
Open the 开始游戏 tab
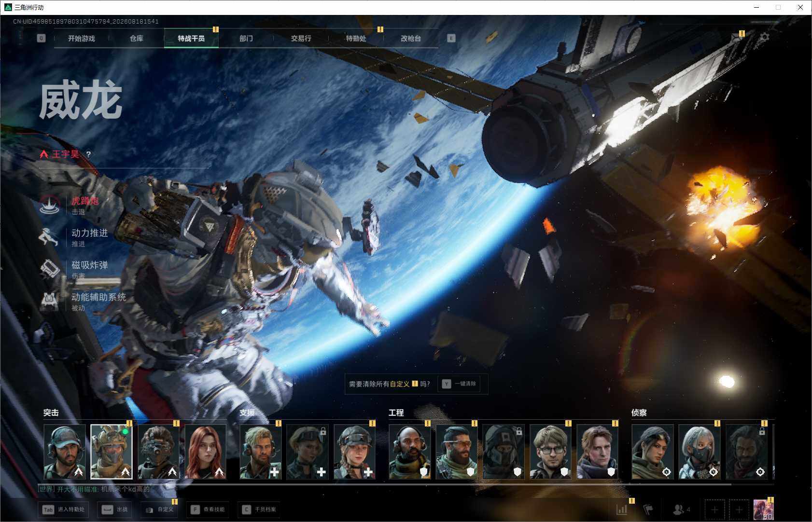click(81, 38)
